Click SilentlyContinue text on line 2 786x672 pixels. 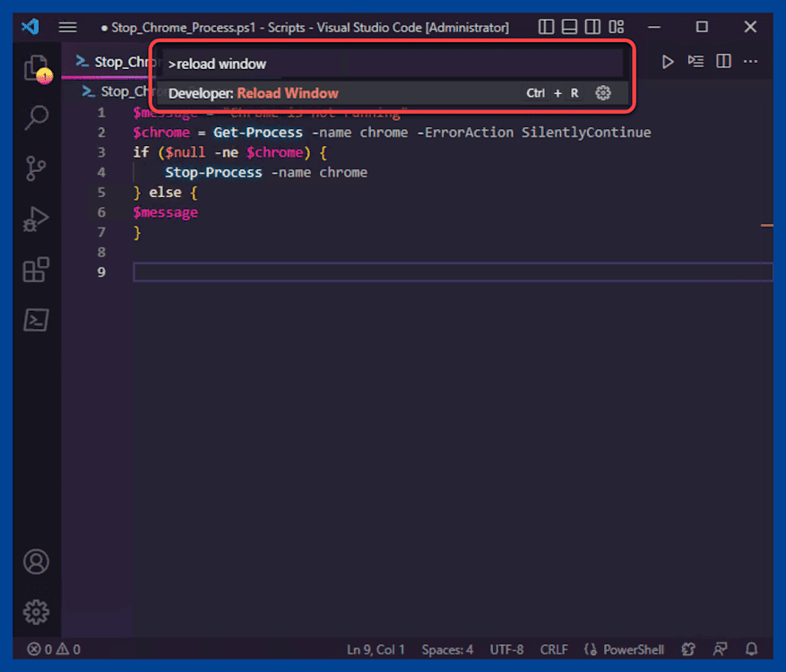coord(586,133)
